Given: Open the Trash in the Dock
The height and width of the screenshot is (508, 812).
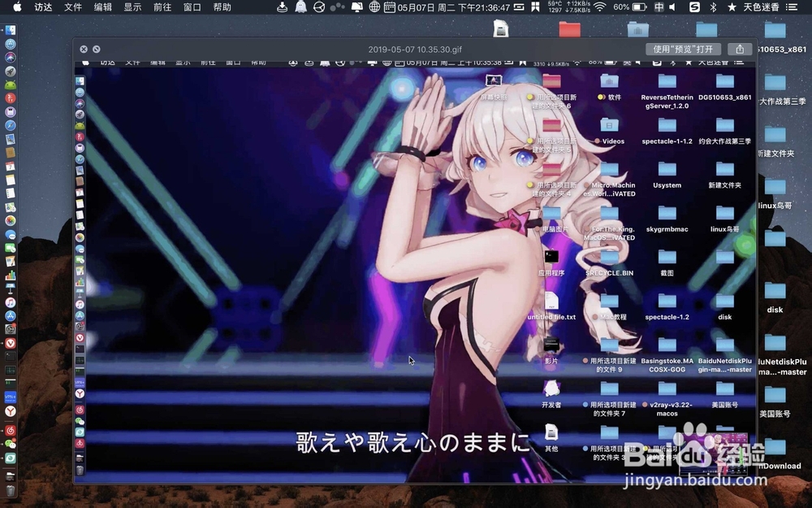Looking at the screenshot, I should point(10,490).
